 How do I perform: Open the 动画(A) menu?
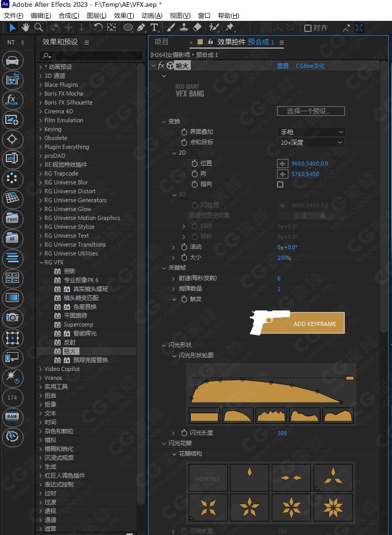pos(152,16)
